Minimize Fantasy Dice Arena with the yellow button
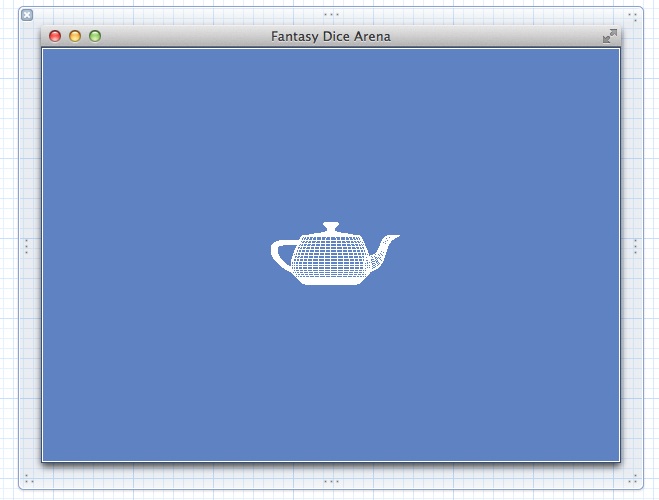 (x=75, y=36)
